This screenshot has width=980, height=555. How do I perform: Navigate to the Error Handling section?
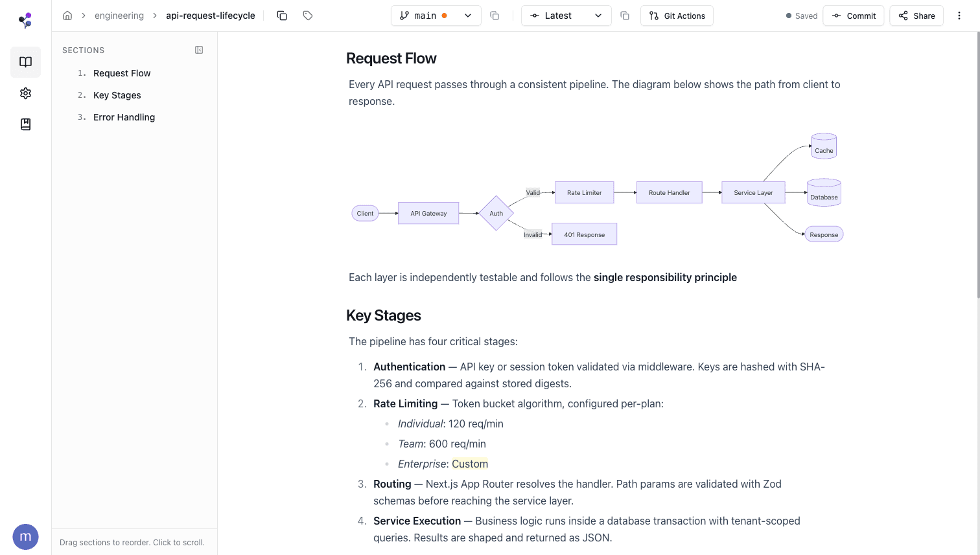pos(124,117)
